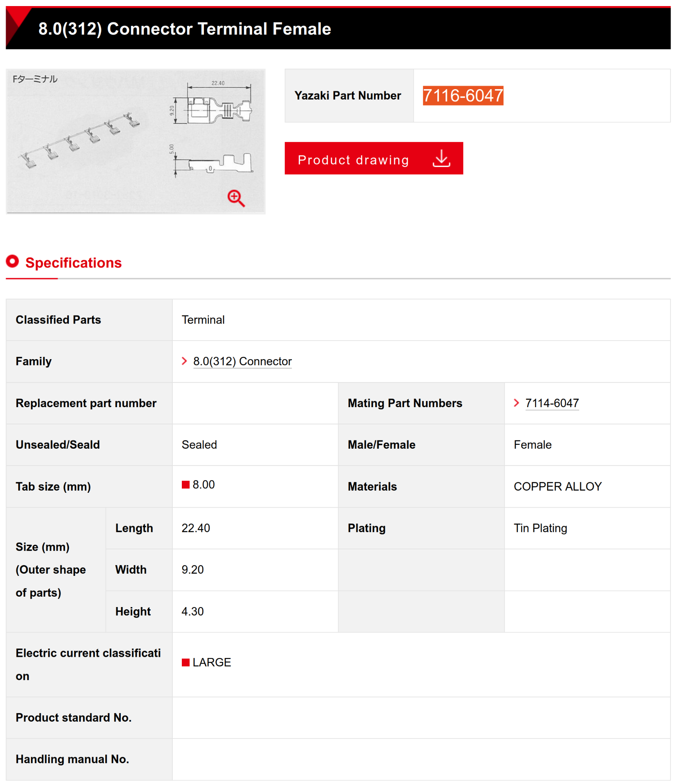Click the COPPER ALLOY materials value

[558, 486]
